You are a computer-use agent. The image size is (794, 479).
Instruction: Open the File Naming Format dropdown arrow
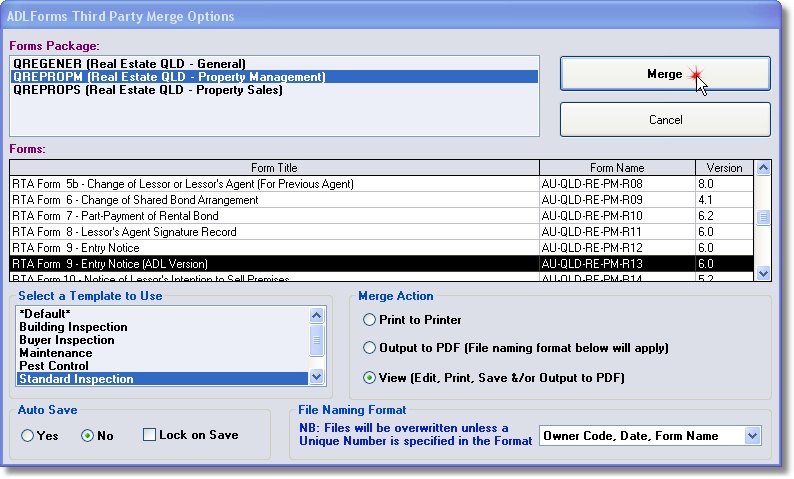click(752, 436)
